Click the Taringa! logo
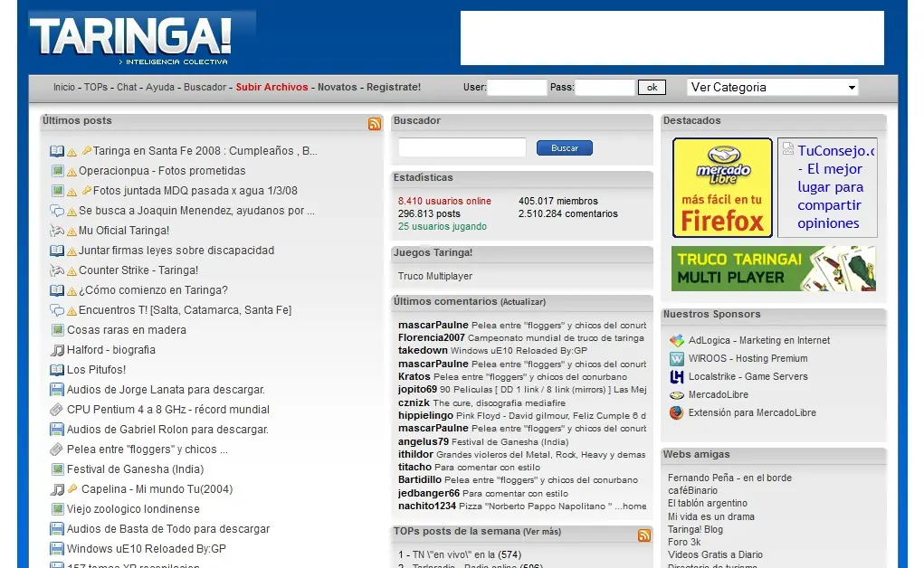Screen dimensions: 924x568 click(x=131, y=39)
